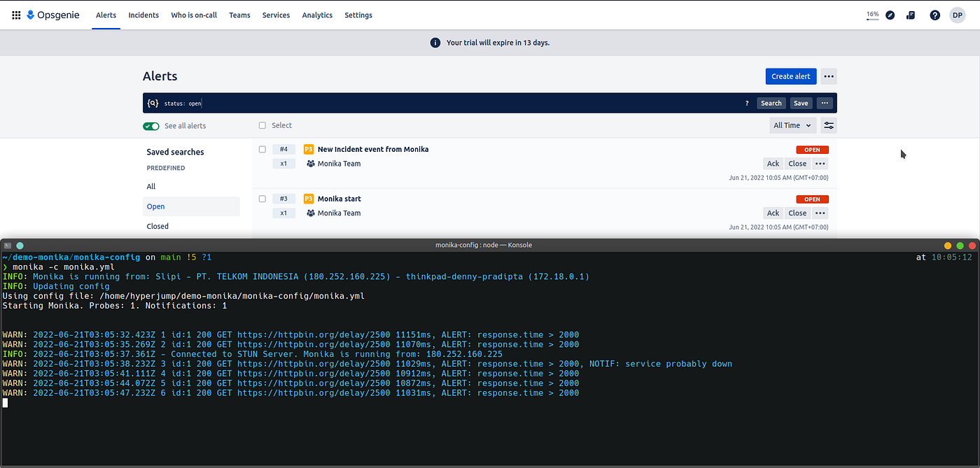Click the query braces icon in search bar
980x468 pixels.
pos(153,103)
